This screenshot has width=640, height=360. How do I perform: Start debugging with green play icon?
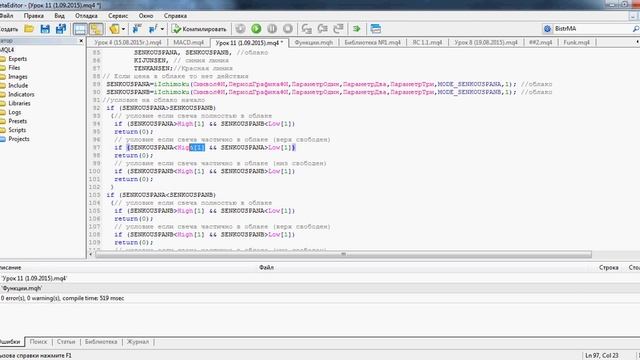[256, 29]
